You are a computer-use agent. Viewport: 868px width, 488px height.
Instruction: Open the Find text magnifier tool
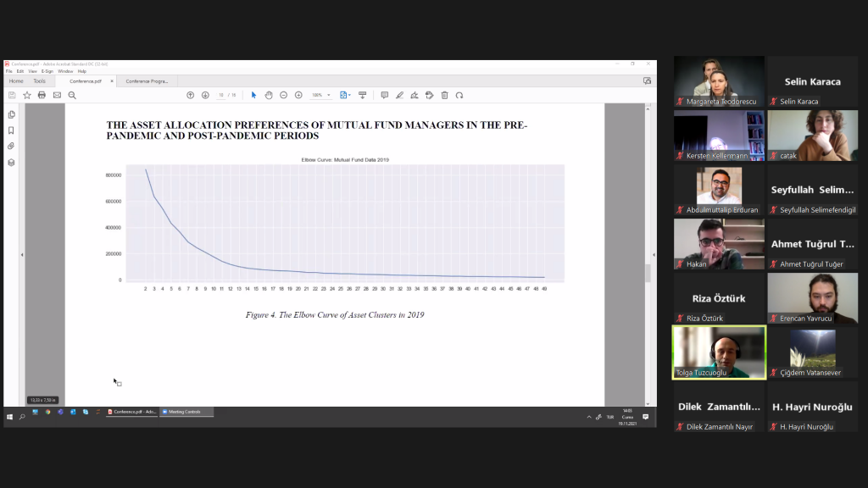72,95
